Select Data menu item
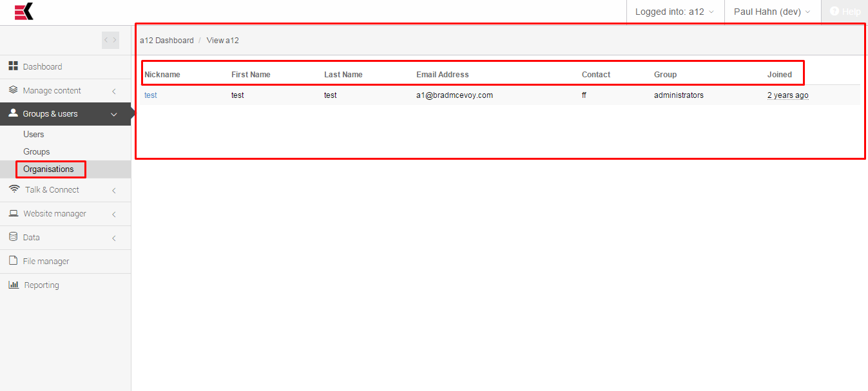The image size is (868, 391). click(x=65, y=238)
